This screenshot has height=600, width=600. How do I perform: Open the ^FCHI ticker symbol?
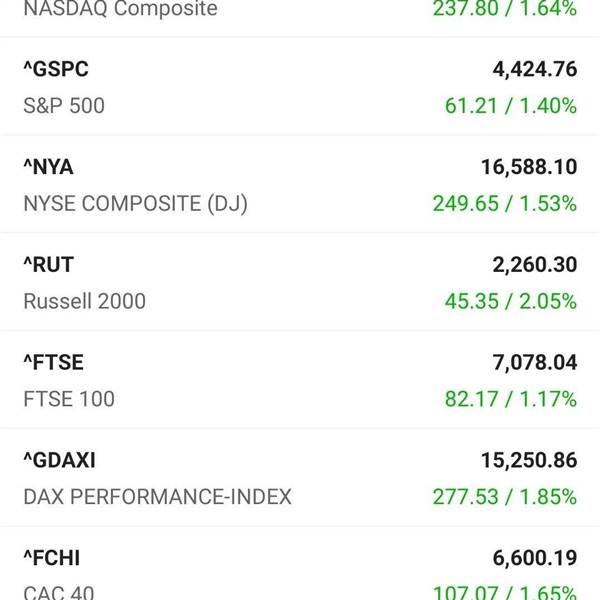tap(52, 558)
